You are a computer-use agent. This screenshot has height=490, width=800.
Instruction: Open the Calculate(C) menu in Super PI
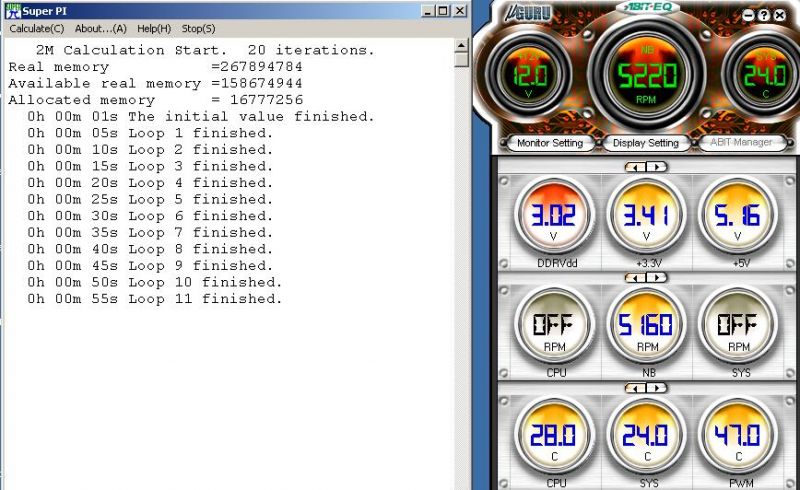coord(37,29)
